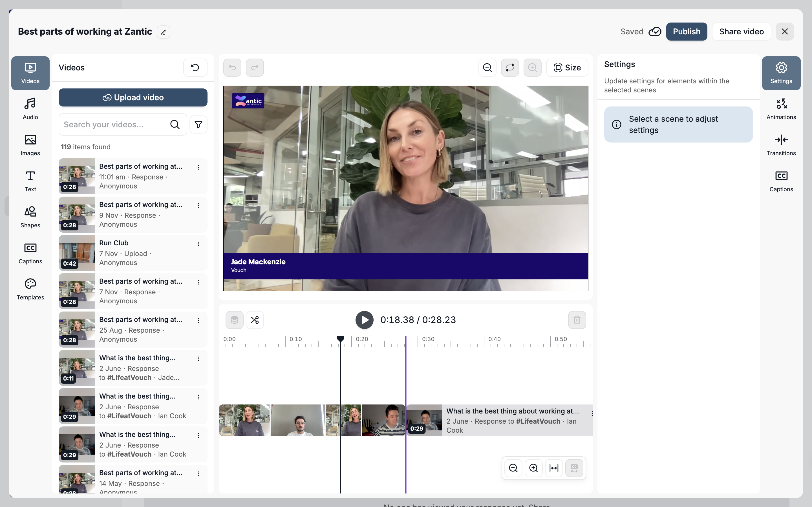Click the timeline zoom in magnifier
Viewport: 812px width, 507px height.
pyautogui.click(x=533, y=468)
